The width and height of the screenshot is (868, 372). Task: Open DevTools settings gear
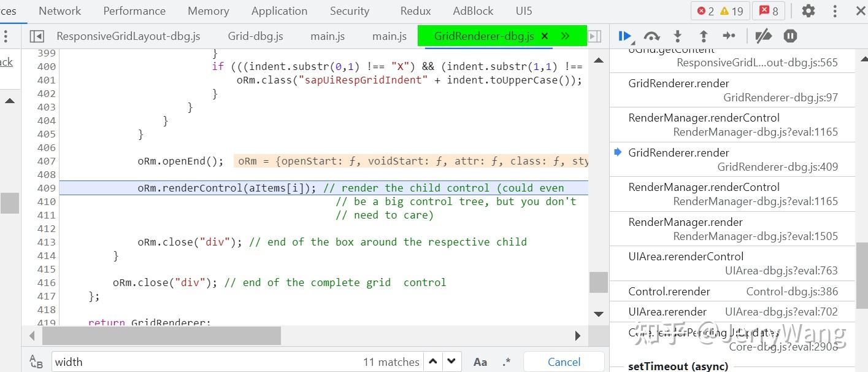(808, 11)
